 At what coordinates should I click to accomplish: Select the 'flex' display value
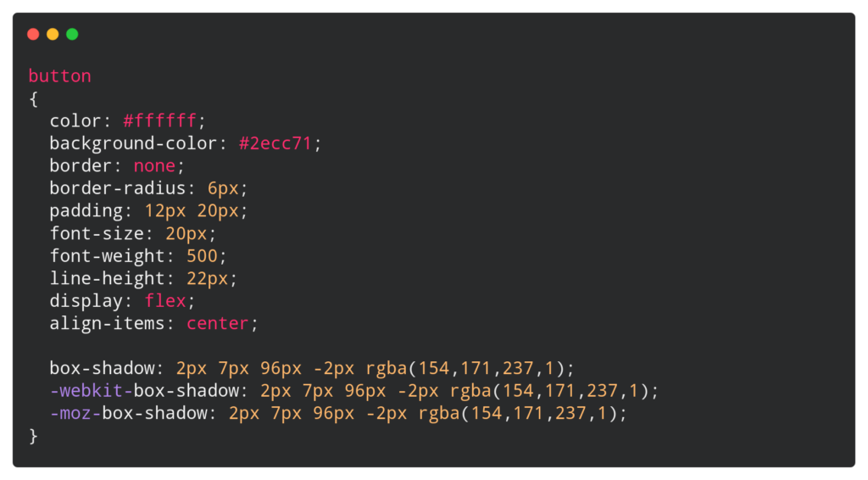click(x=164, y=301)
